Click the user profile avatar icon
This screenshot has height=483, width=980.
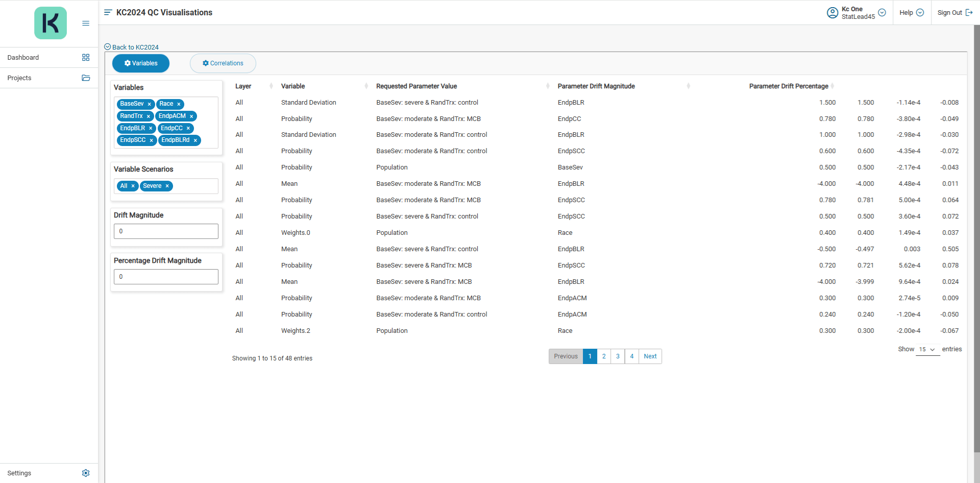coord(832,13)
